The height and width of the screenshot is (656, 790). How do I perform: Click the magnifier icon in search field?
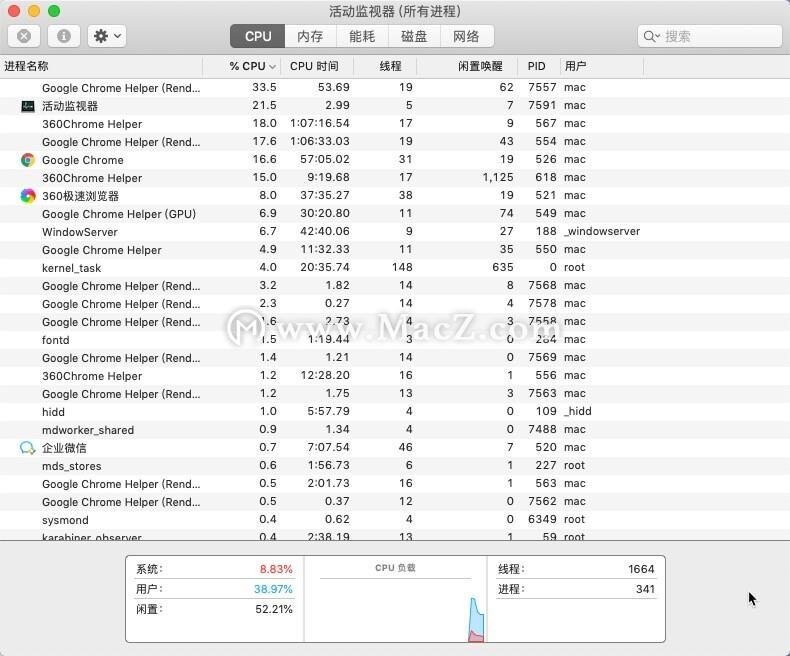tap(649, 36)
